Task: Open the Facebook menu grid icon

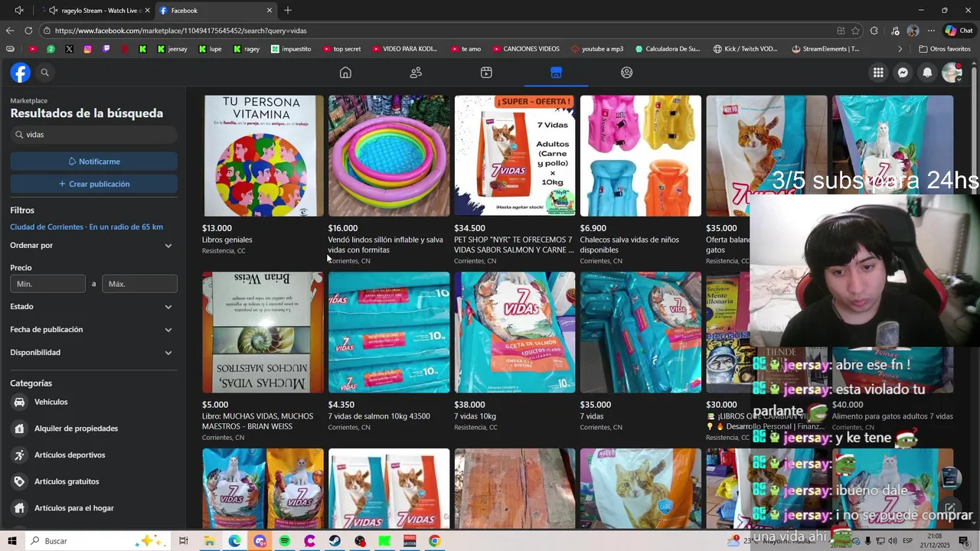Action: coord(878,73)
